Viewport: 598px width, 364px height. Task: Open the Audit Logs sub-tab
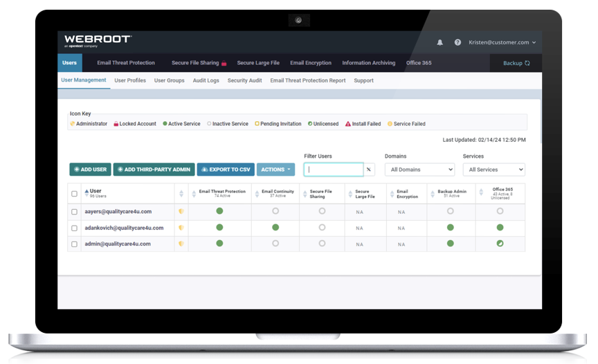point(206,80)
